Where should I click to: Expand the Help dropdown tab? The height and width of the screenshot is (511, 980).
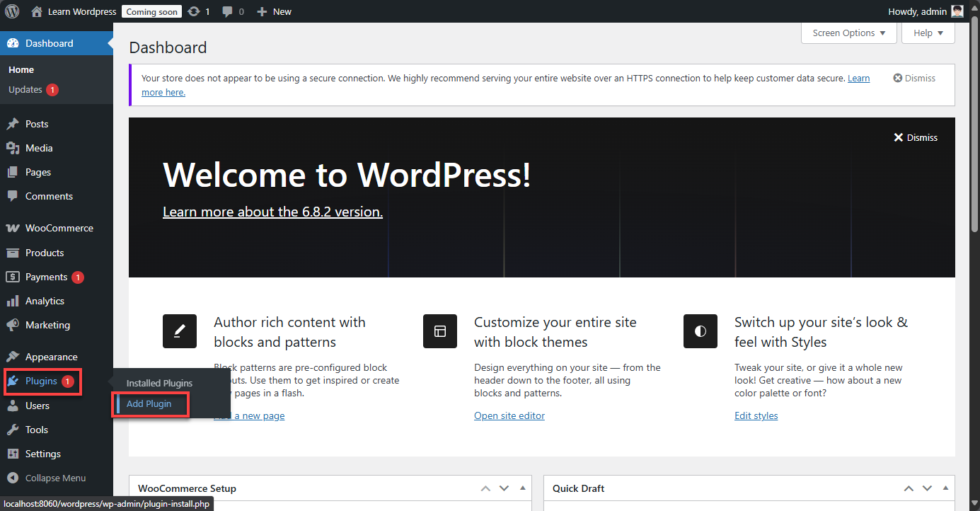(928, 33)
